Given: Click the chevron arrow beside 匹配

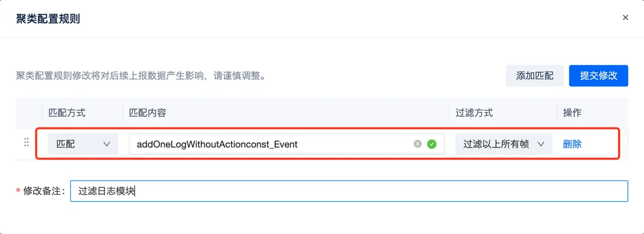Looking at the screenshot, I should click(107, 144).
